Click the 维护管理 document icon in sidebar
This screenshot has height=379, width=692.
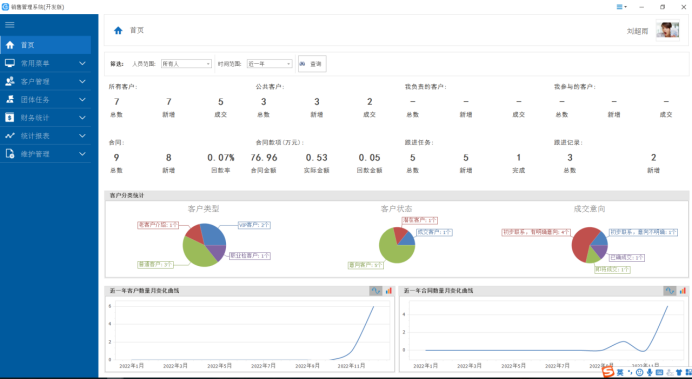pos(10,154)
